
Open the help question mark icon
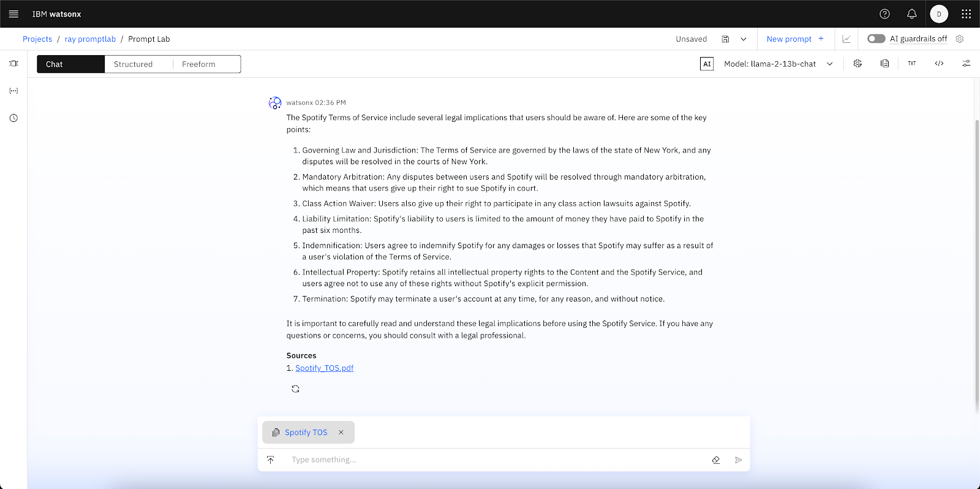884,13
